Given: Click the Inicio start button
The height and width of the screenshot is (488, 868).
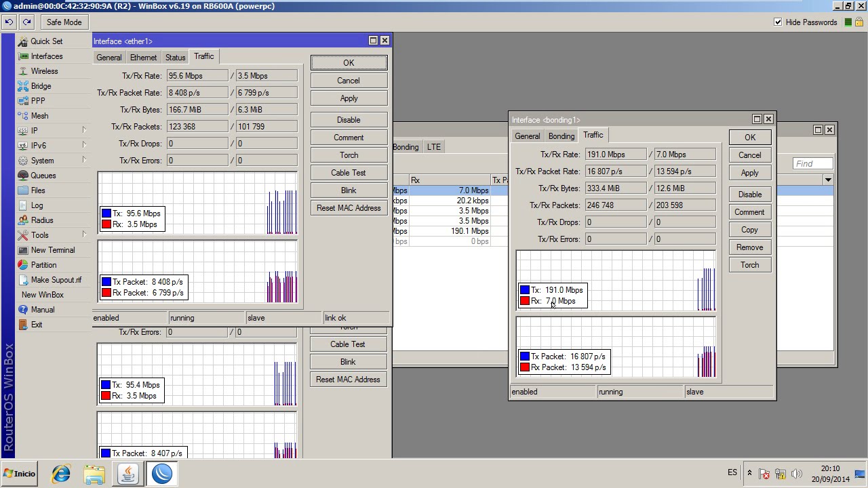Looking at the screenshot, I should click(x=19, y=474).
